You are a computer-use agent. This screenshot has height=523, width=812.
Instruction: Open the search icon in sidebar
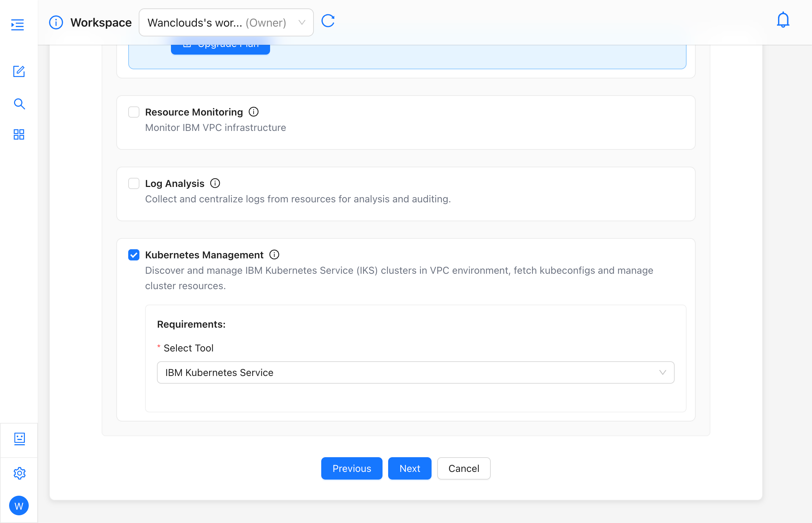click(19, 104)
